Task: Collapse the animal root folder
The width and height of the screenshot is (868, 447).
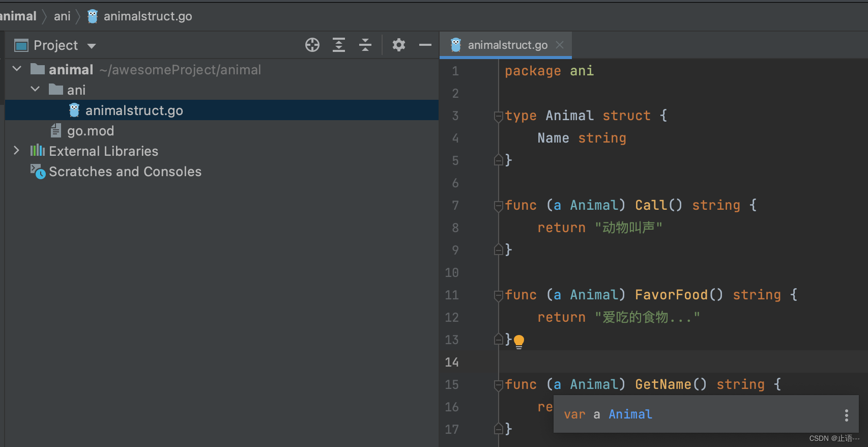Action: [17, 69]
